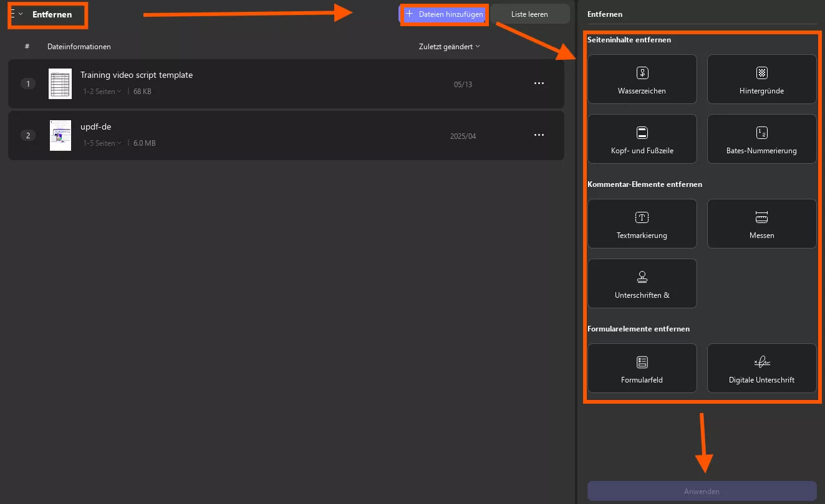The image size is (825, 504).
Task: Select the Messen removal tile
Action: (x=761, y=224)
